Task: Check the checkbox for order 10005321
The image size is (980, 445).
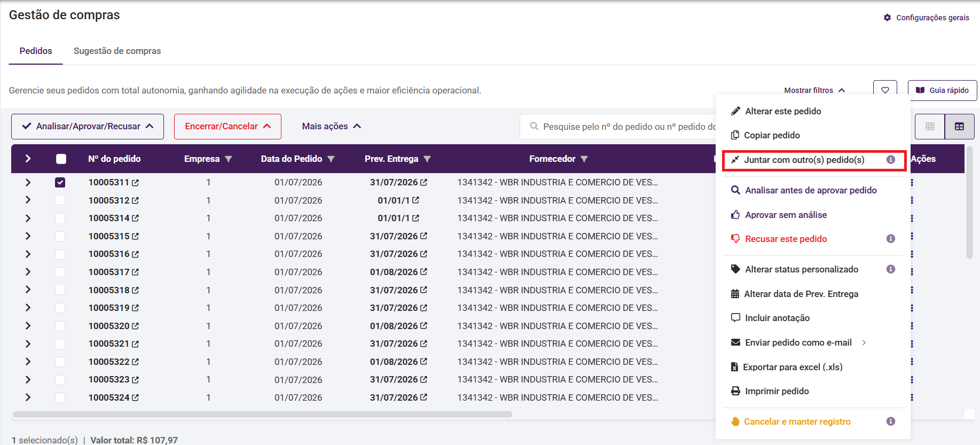Action: 60,344
